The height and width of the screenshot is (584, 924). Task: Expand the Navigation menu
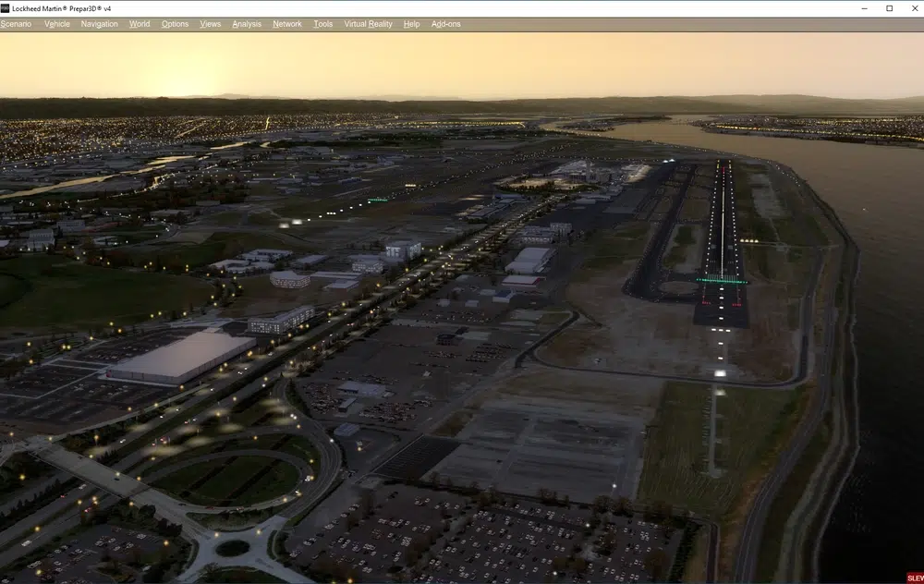[99, 24]
